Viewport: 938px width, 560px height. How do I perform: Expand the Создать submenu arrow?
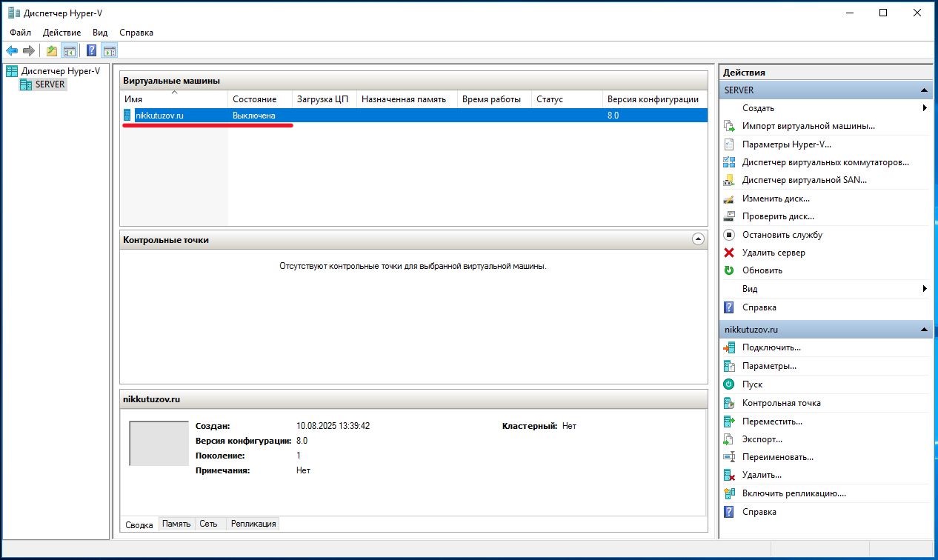click(x=925, y=108)
